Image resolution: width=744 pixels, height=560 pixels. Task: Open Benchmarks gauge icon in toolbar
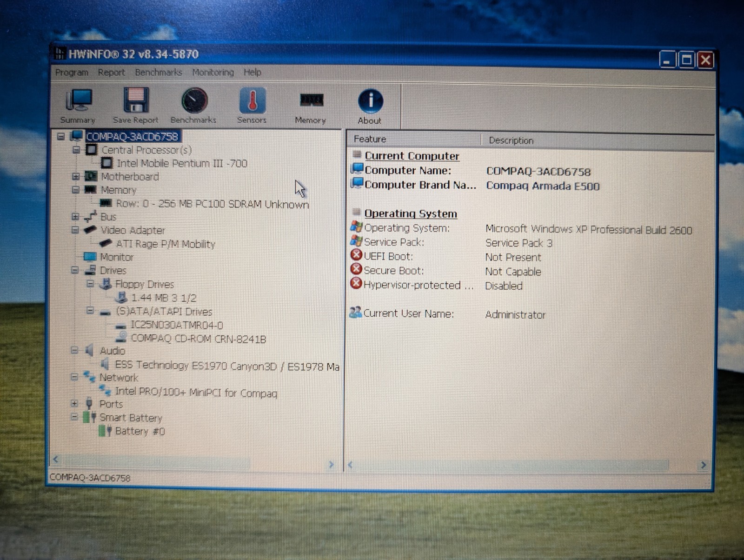point(194,100)
